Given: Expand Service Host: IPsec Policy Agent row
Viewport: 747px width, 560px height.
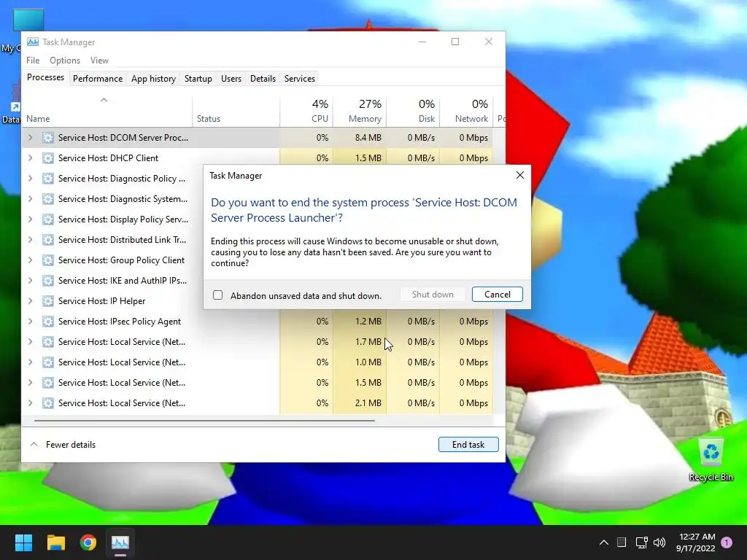Looking at the screenshot, I should [x=31, y=322].
